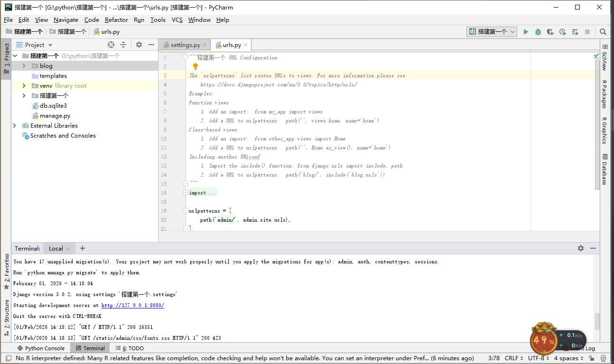Open the http://127.0.0.1:8080/ link
This screenshot has width=614, height=364.
click(133, 305)
